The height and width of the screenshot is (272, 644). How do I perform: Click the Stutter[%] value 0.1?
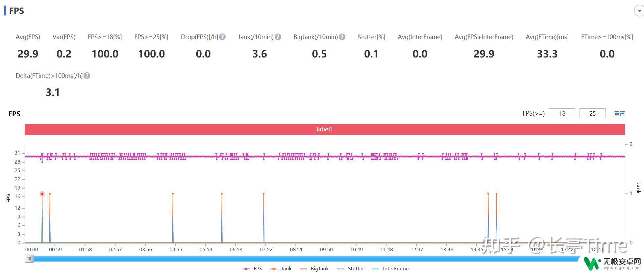[371, 54]
